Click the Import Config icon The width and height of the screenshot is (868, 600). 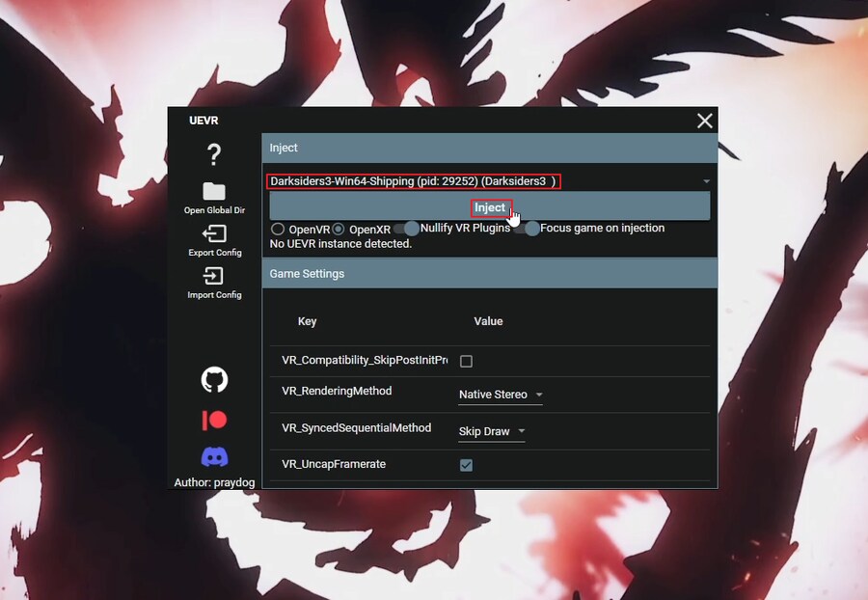click(214, 276)
